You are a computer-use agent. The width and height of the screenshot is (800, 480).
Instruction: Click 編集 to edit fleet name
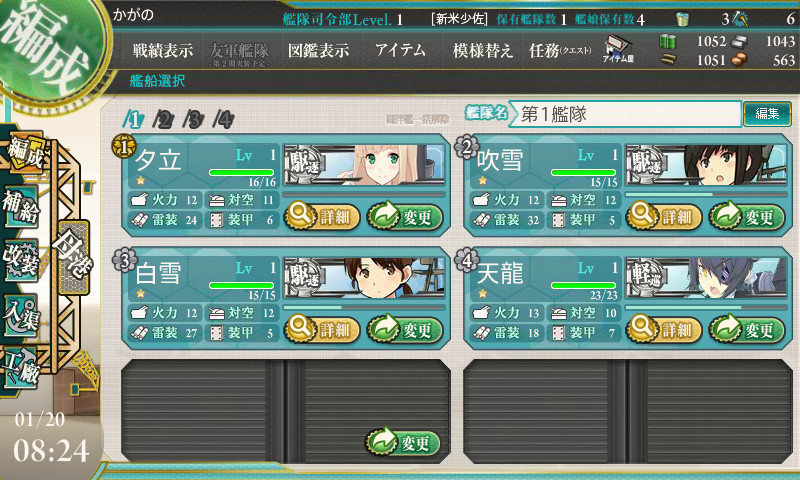[x=767, y=113]
